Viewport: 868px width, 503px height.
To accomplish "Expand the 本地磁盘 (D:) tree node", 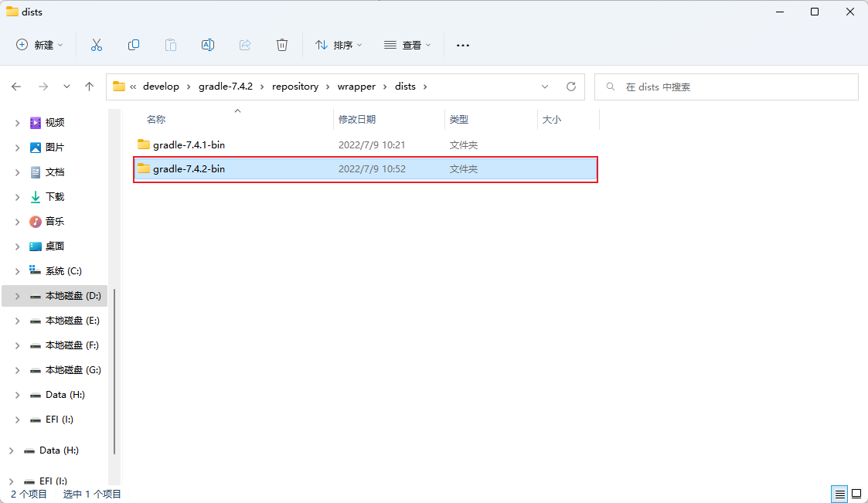I will 17,296.
